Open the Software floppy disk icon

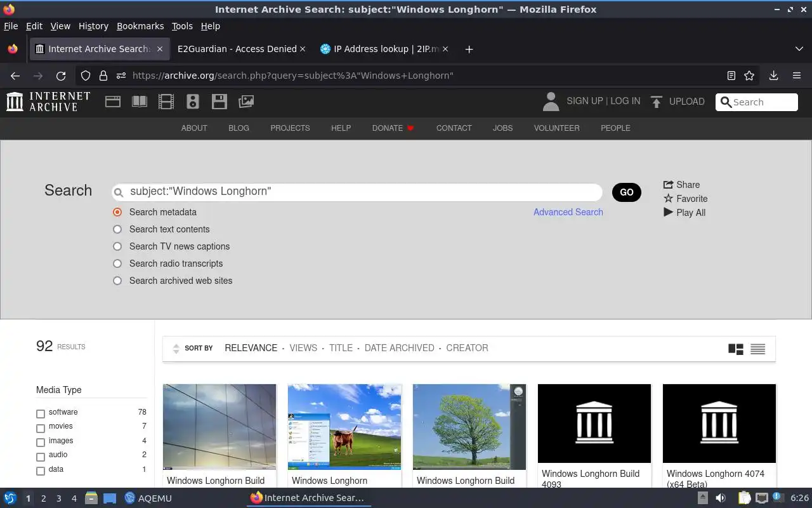pyautogui.click(x=219, y=102)
